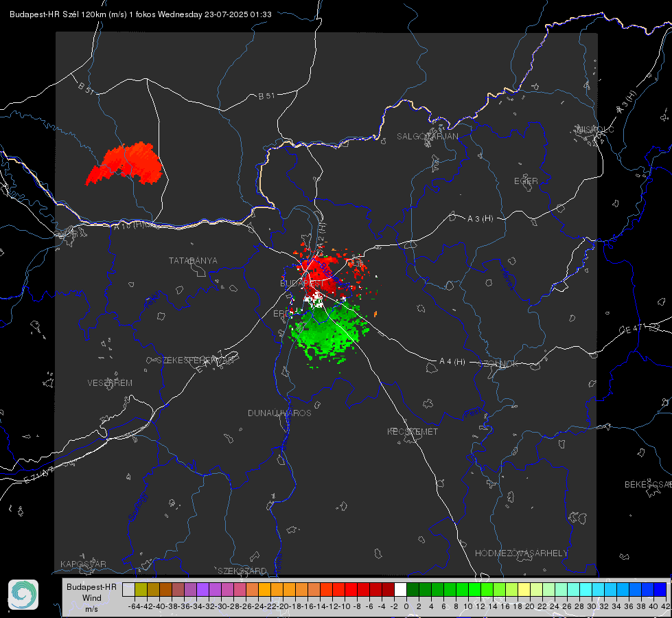Screen dimensions: 672x618
Task: Click the radar title text with date 23-07-2025
Action: [x=141, y=14]
